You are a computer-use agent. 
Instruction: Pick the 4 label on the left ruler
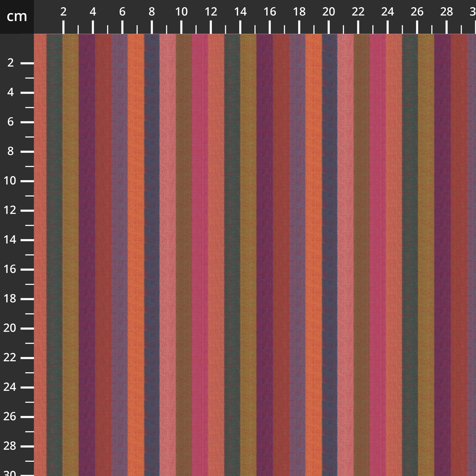(x=11, y=92)
